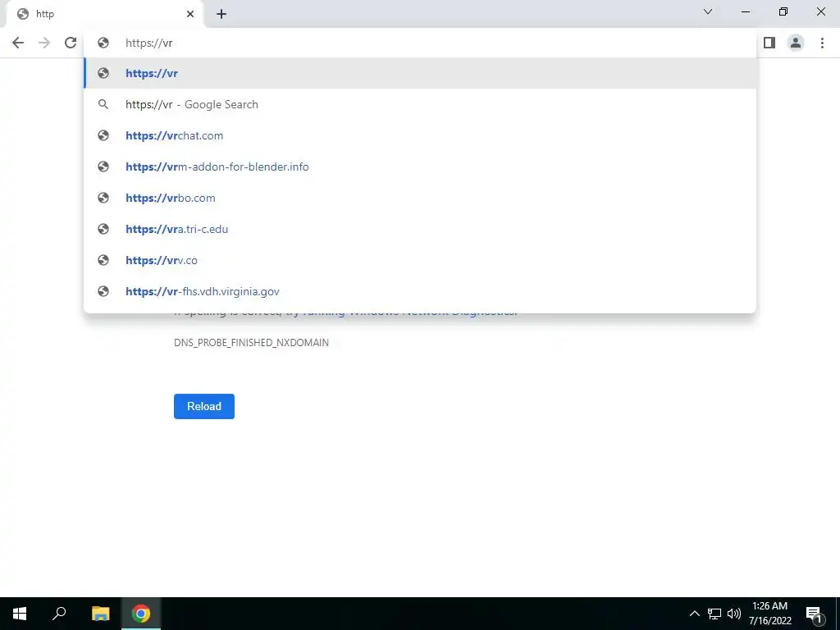Open the notification center icon
Viewport: 840px width, 630px height.
(x=813, y=614)
